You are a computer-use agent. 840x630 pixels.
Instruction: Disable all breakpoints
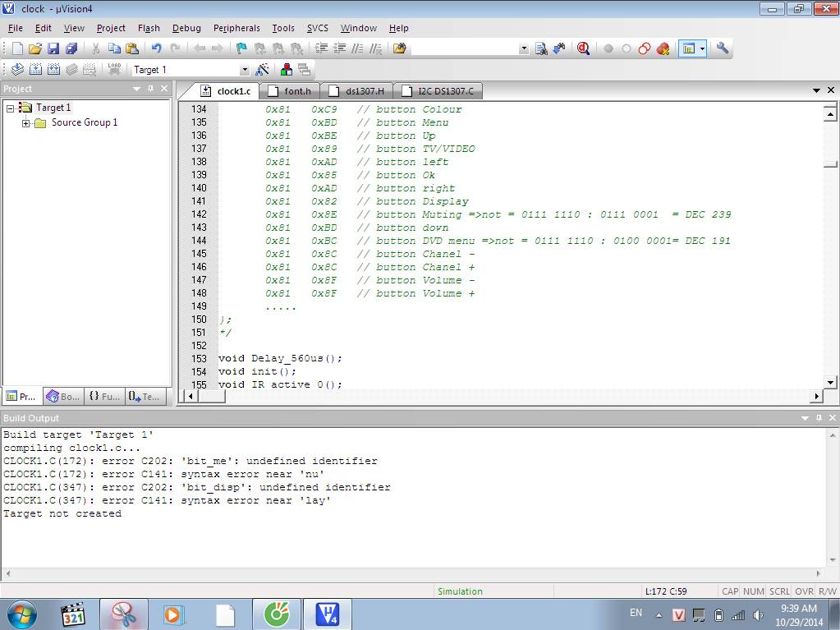click(645, 48)
